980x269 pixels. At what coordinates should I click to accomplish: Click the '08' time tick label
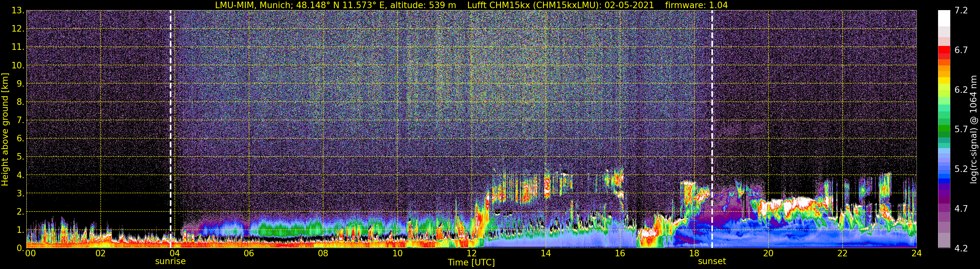coord(323,254)
